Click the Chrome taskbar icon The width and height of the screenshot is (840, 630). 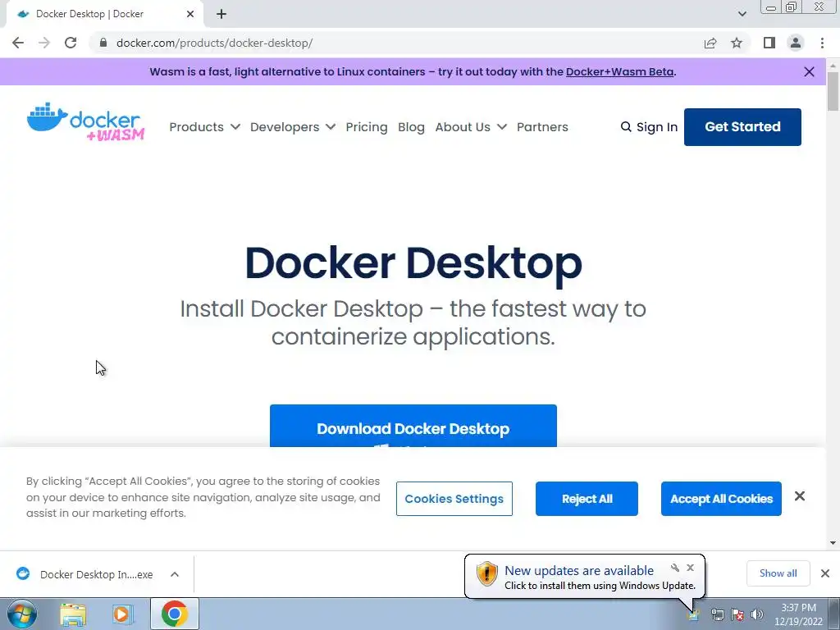(x=174, y=614)
